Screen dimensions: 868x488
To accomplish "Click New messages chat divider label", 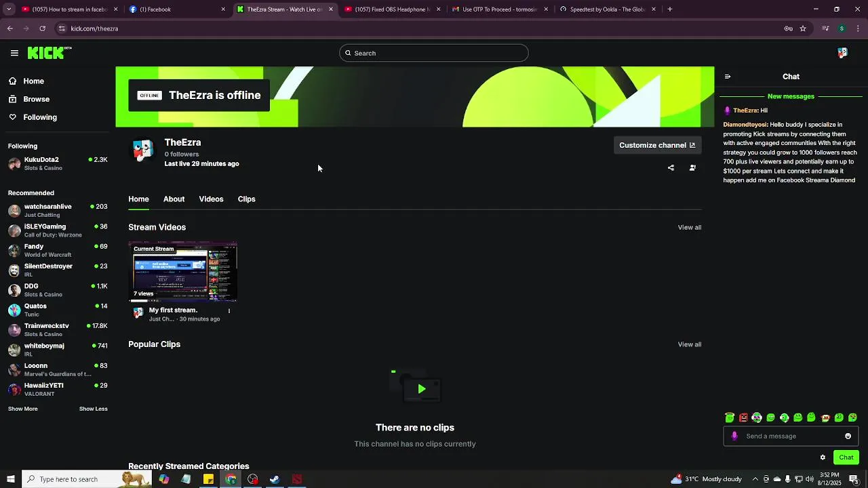I will coord(791,96).
